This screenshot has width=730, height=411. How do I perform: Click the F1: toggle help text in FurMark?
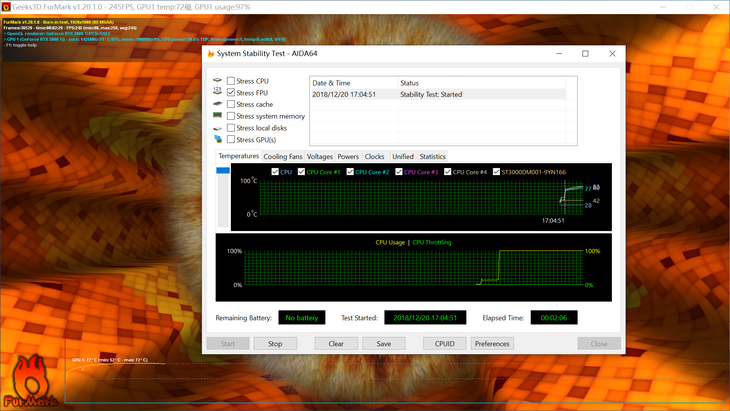20,45
